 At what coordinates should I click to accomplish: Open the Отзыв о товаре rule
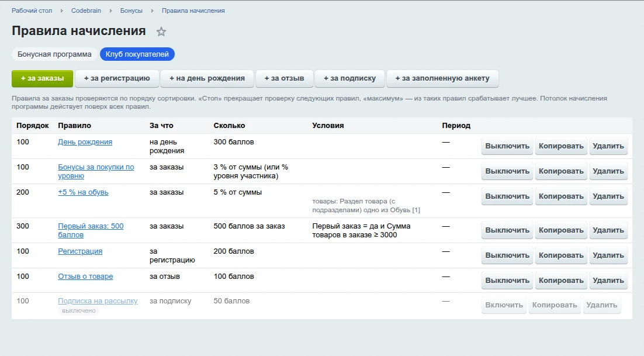pos(85,276)
